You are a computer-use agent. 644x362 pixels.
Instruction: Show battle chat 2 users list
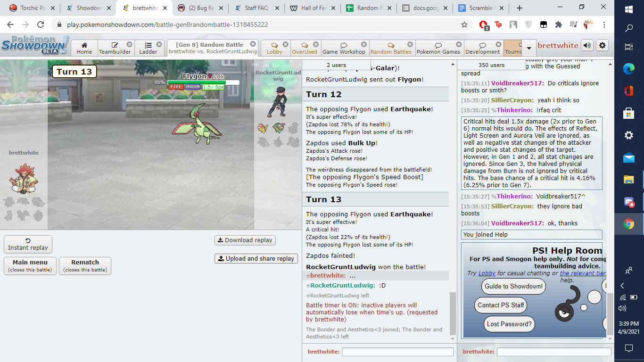[336, 65]
